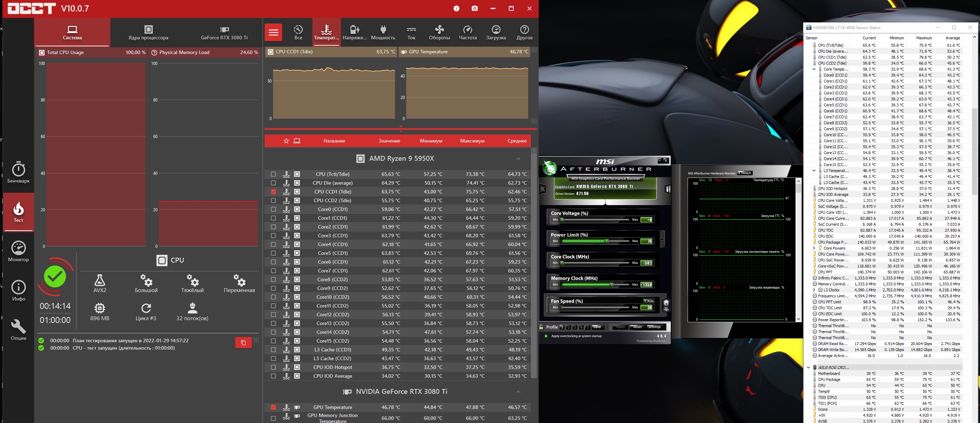Viewport: 980px width, 423px height.
Task: Uncheck the CPU CCD1 (Tdie) checkbox
Action: click(273, 192)
